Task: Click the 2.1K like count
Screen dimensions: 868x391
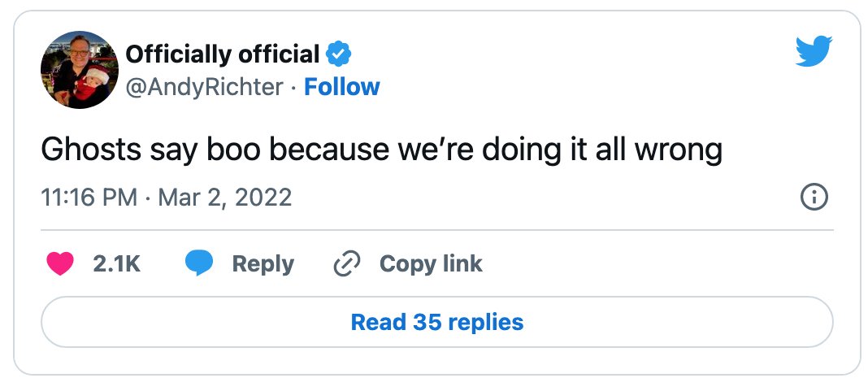Action: click(117, 263)
